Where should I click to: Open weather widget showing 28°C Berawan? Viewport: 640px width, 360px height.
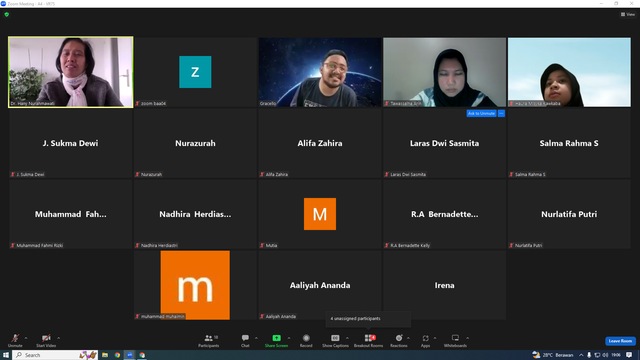click(552, 355)
